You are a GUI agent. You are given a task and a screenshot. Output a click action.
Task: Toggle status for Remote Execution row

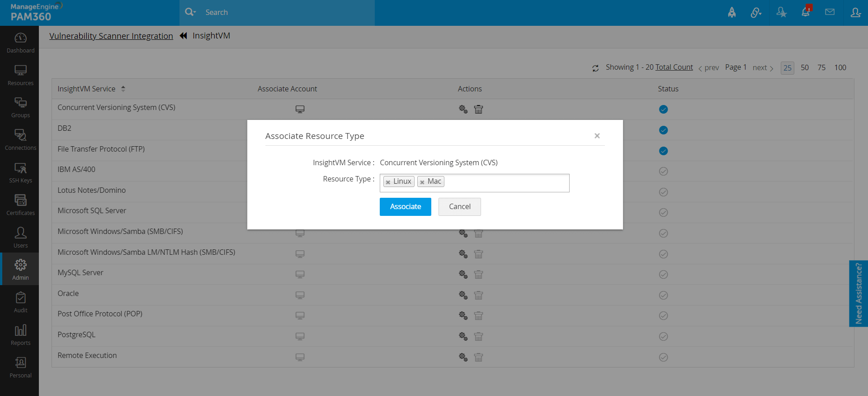(663, 358)
